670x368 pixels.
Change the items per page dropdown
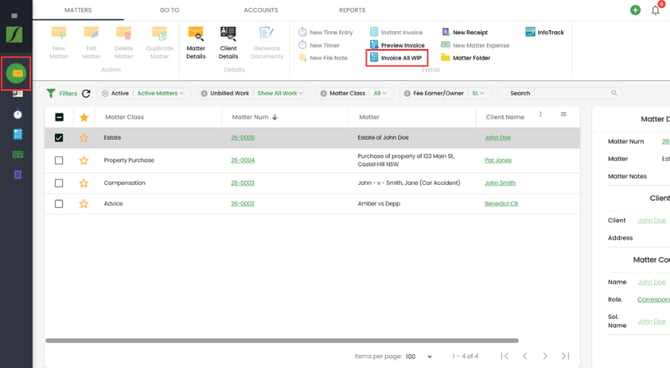(x=419, y=356)
